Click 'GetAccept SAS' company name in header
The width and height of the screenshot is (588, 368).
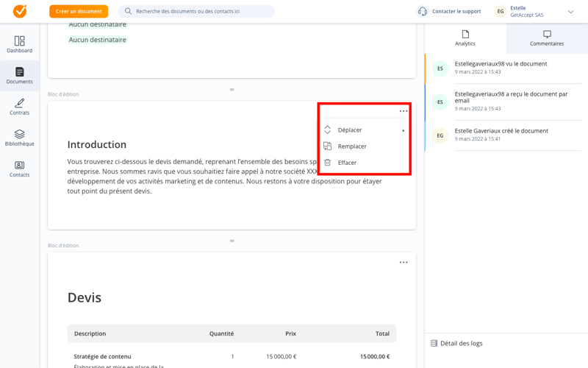pos(526,15)
